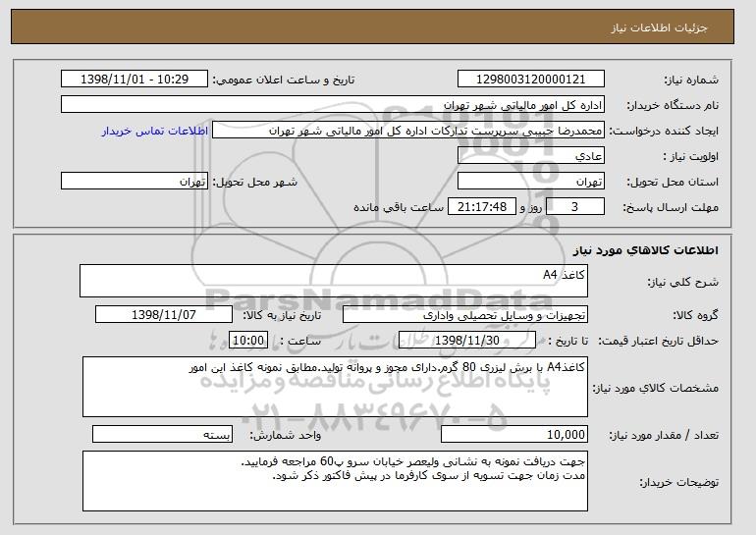Click the label واحد شمارش
Screen dimensions: 756x535
(285, 435)
